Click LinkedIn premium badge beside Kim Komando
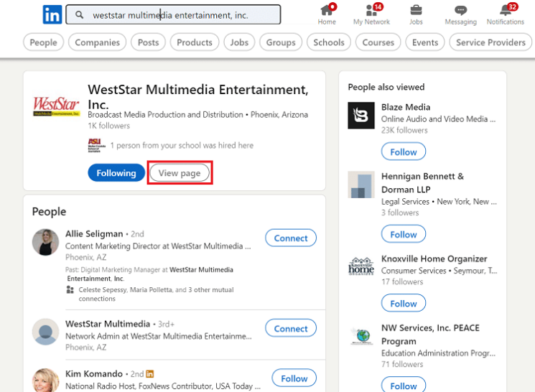The width and height of the screenshot is (535, 392). pyautogui.click(x=150, y=374)
